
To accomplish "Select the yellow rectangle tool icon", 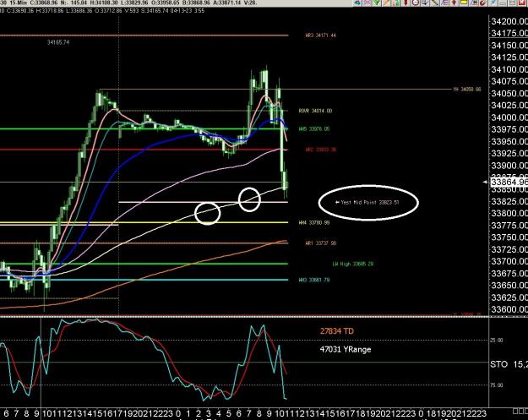I will (x=464, y=3).
